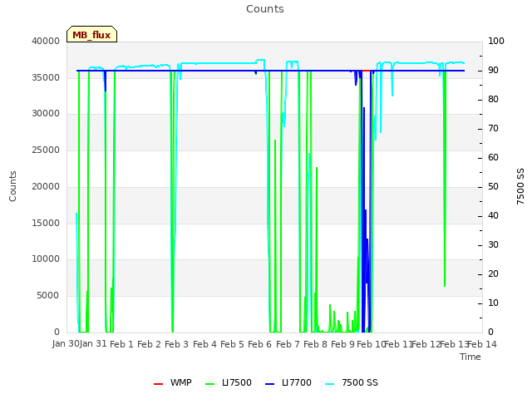Click the 10 right-axis tick label

pyautogui.click(x=493, y=303)
